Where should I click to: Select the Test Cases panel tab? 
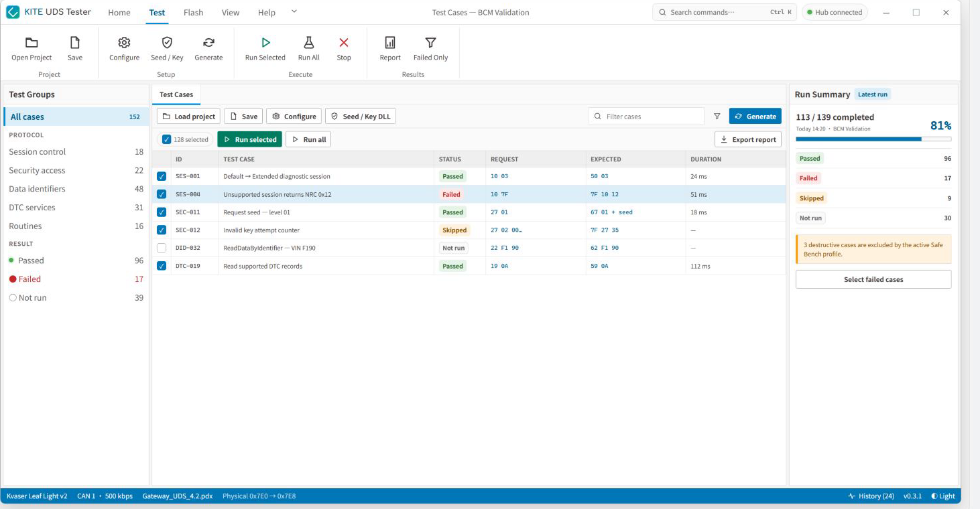[x=176, y=94]
